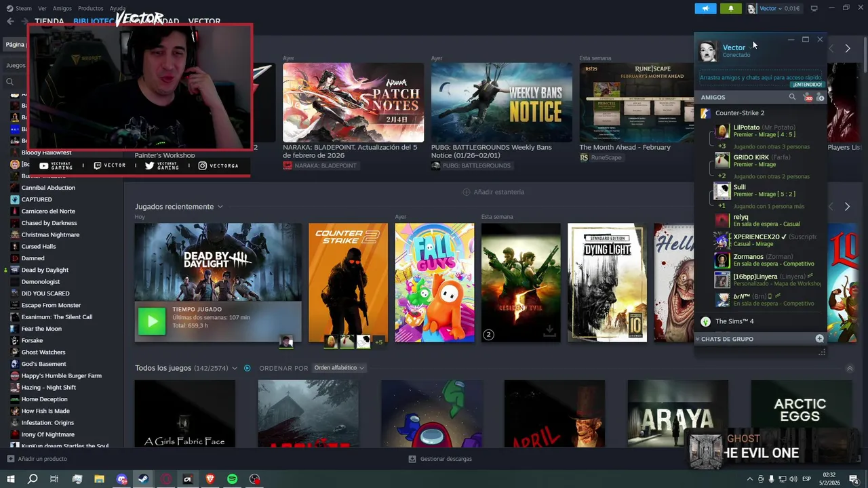Open PUBG: BATTLEGROUNDS game link under news
The image size is (868, 488).
tap(476, 165)
